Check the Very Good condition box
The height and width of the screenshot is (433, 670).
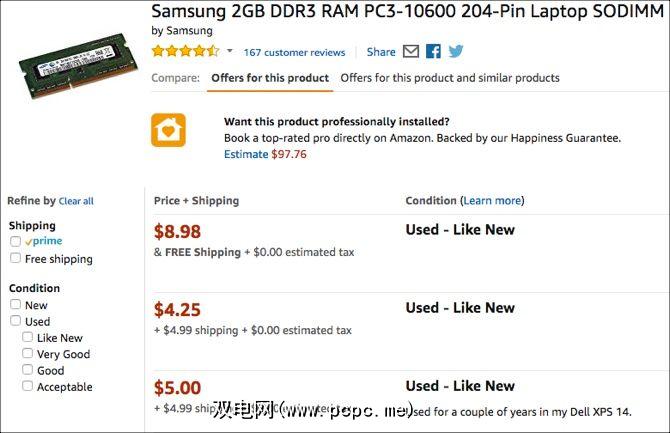coord(28,354)
